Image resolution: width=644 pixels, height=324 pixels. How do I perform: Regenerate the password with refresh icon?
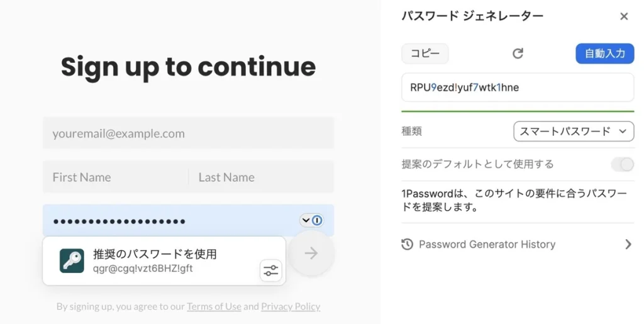pos(518,53)
